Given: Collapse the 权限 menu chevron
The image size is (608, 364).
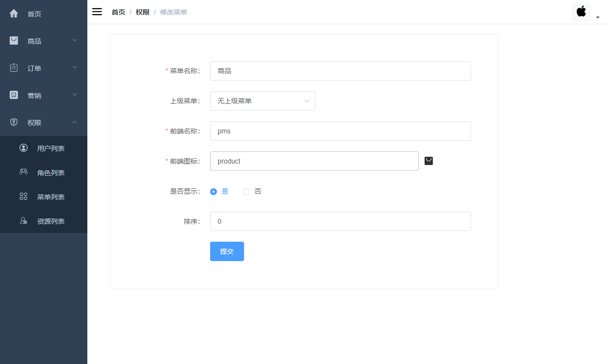Looking at the screenshot, I should coord(75,122).
